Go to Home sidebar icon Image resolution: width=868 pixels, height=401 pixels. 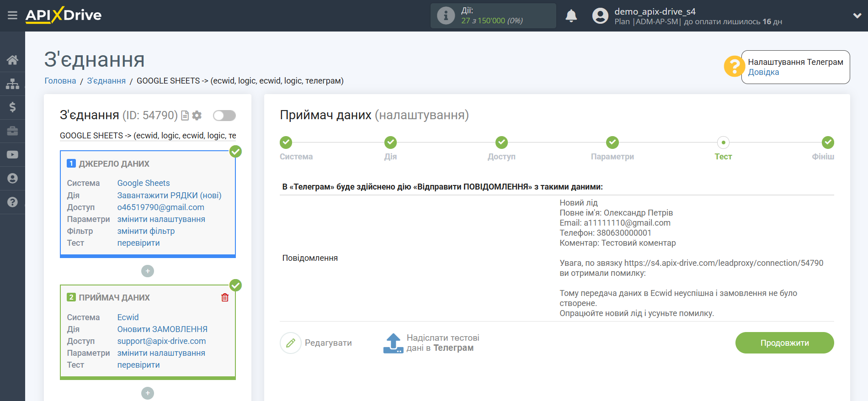(12, 60)
